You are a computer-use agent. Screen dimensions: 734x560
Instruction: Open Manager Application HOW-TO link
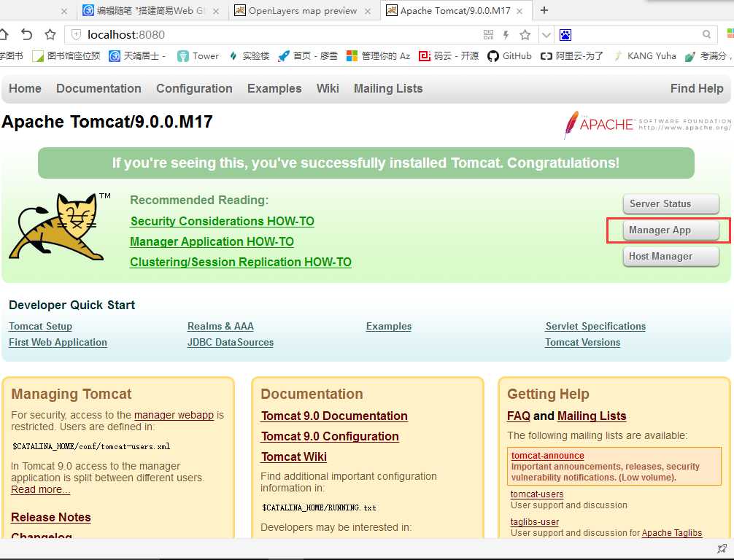pyautogui.click(x=212, y=242)
